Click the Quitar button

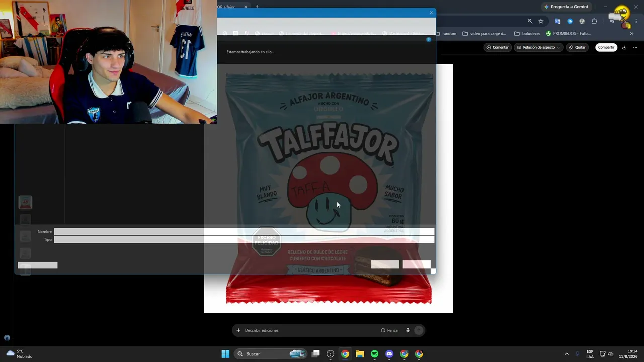tap(577, 47)
